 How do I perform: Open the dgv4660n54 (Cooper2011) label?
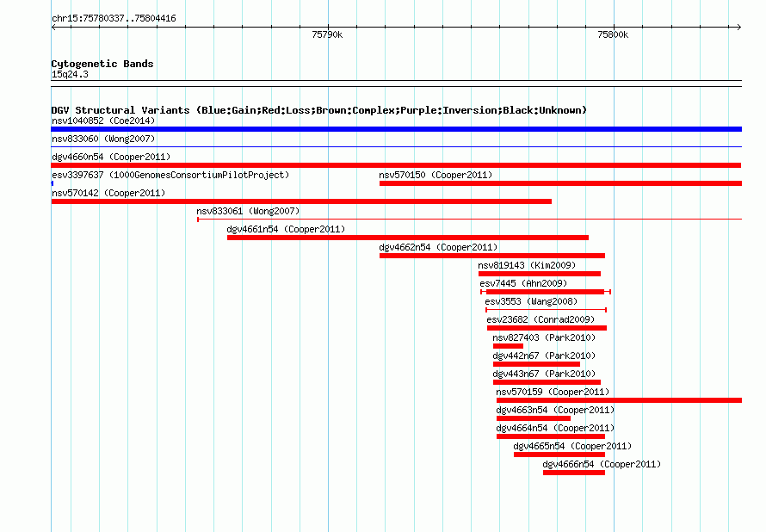point(111,157)
